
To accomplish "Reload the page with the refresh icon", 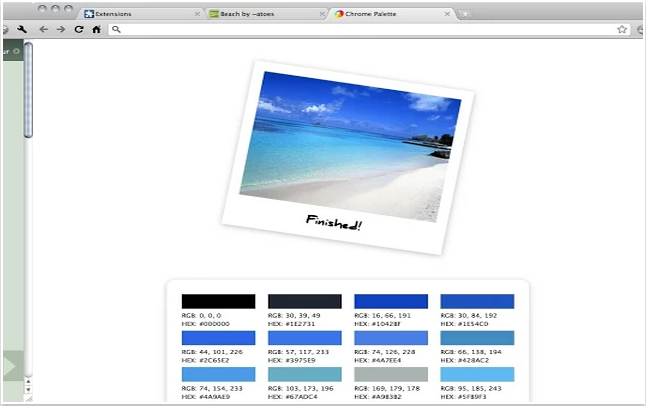I will (78, 30).
